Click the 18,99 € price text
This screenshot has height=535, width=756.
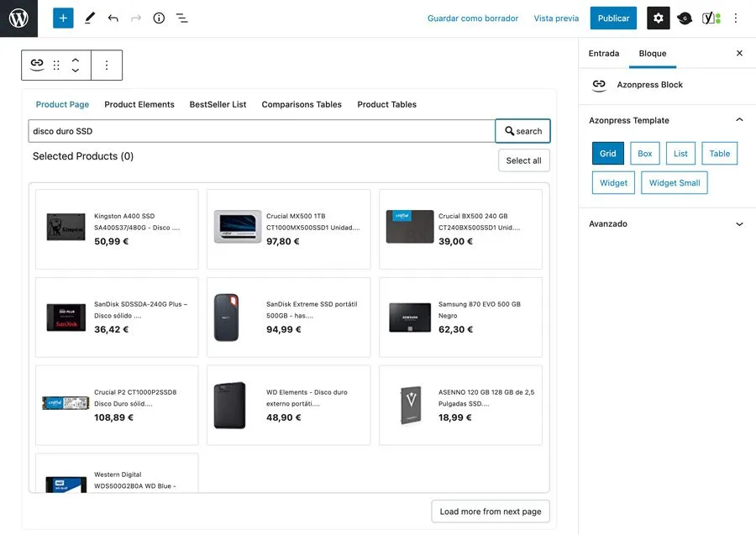pyautogui.click(x=454, y=418)
